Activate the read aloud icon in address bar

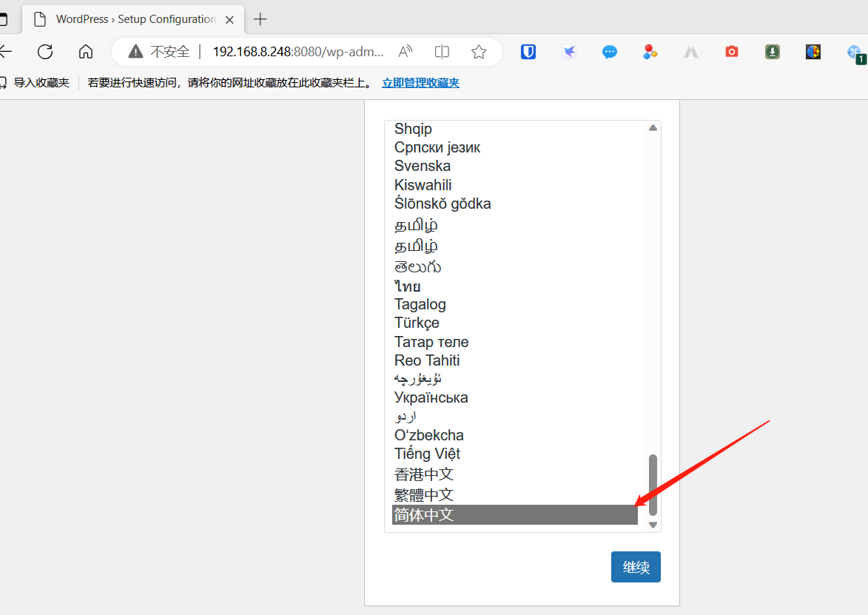pyautogui.click(x=406, y=52)
